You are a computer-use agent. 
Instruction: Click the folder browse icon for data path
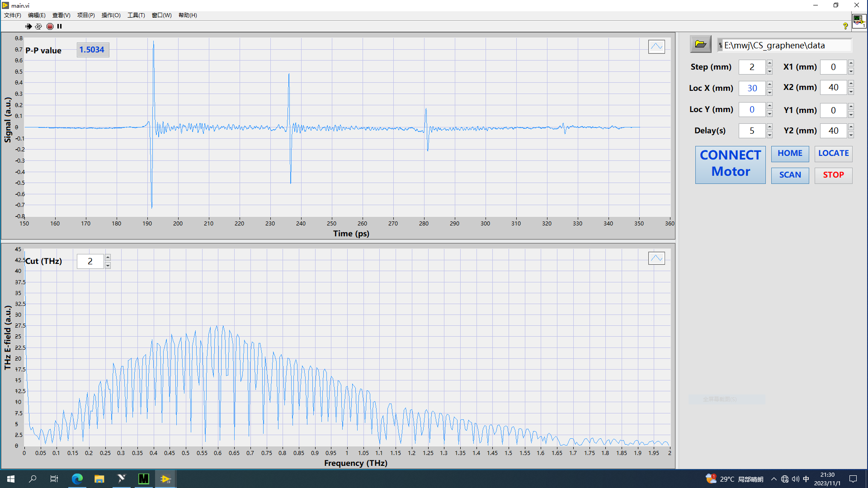click(x=700, y=44)
